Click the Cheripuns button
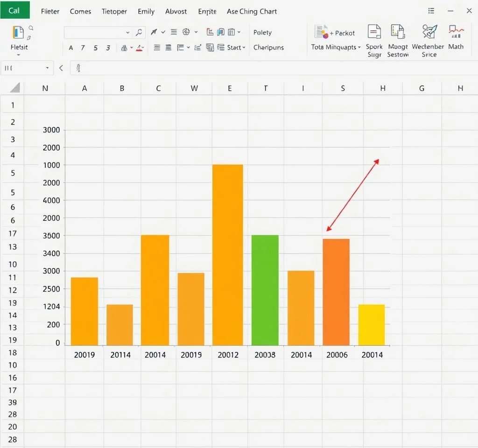The height and width of the screenshot is (448, 478). (x=268, y=47)
